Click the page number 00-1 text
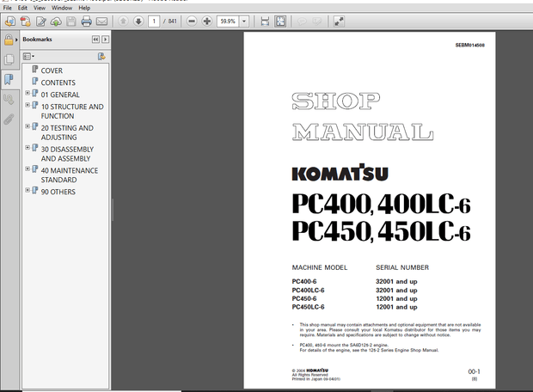533x392 pixels. [x=474, y=371]
